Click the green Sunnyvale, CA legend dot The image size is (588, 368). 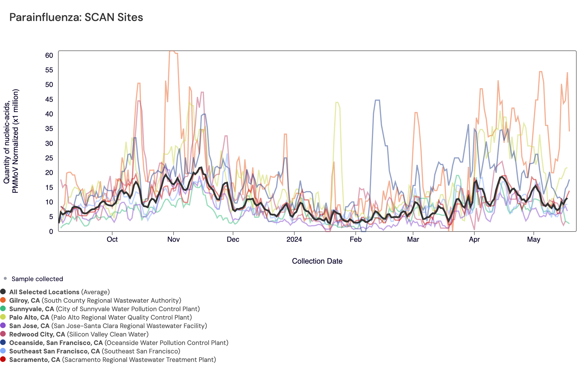coord(3,309)
